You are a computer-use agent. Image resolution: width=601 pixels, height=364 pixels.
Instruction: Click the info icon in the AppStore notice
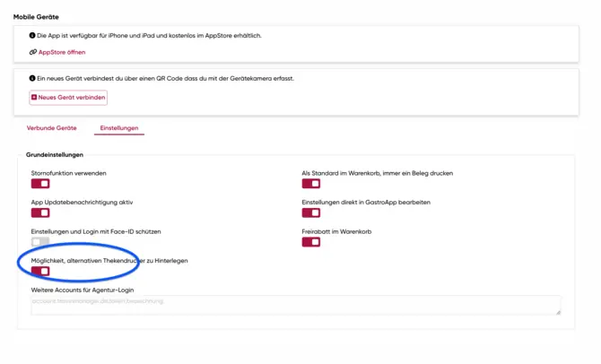pyautogui.click(x=32, y=36)
